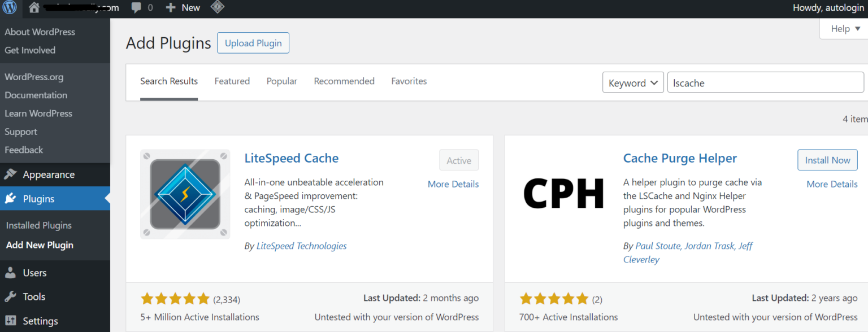This screenshot has height=332, width=868.
Task: Click the Upload Plugin button
Action: (x=253, y=42)
